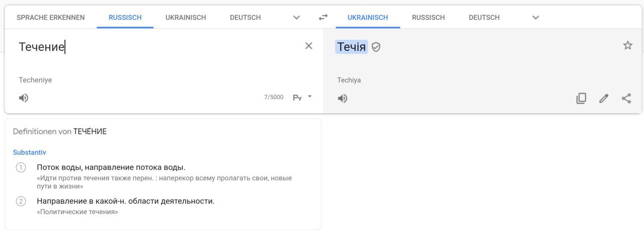Click the translated word Течія
This screenshot has height=231, width=644.
coord(352,47)
